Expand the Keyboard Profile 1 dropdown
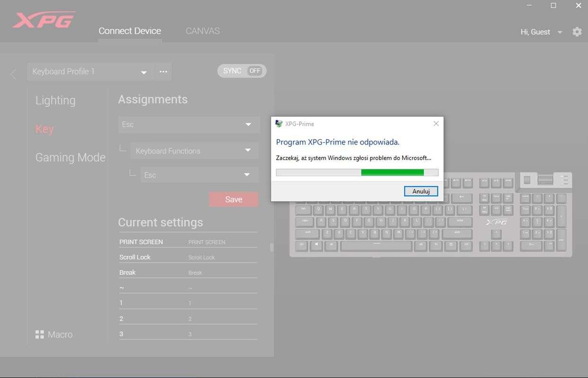Viewport: 588px width, 378px height. [143, 72]
